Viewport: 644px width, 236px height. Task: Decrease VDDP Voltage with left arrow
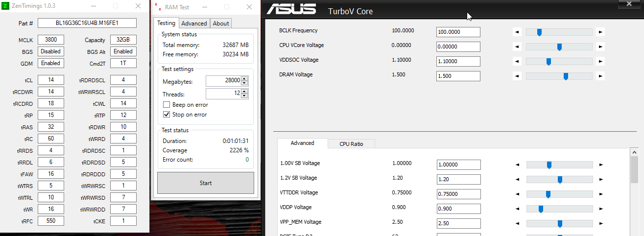[517, 209]
